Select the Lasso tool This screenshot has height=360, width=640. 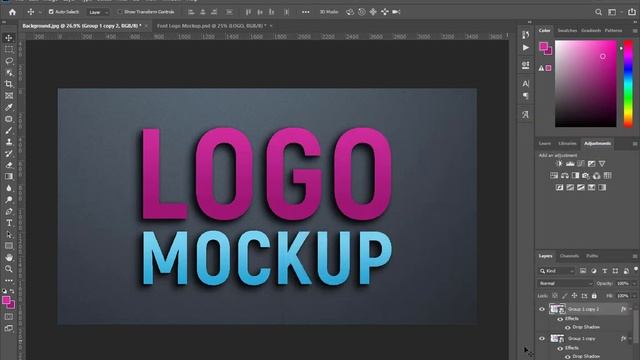9,61
